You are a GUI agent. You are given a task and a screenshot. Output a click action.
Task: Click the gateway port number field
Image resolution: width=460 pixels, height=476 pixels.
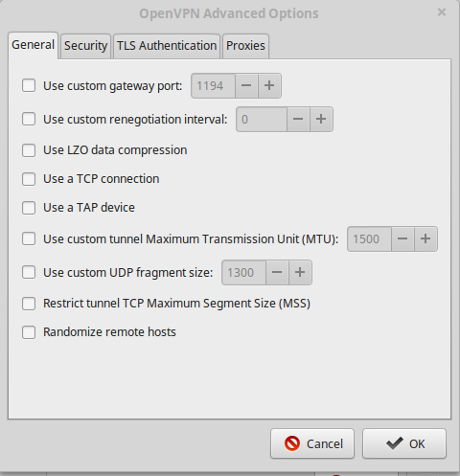(213, 85)
